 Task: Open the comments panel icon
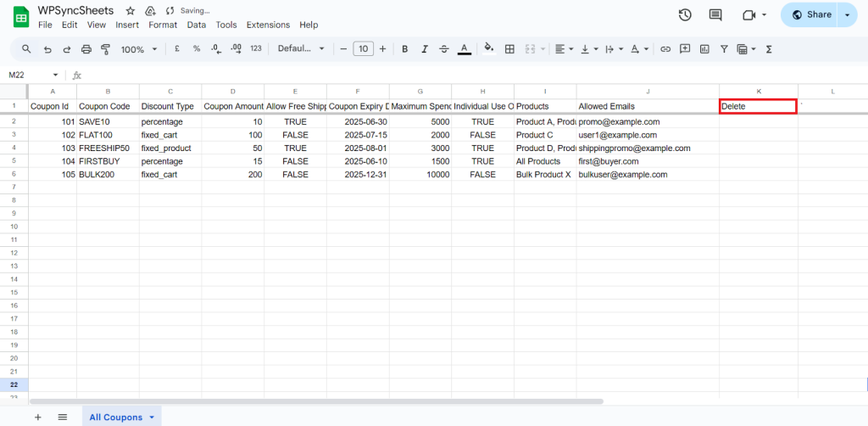coord(715,15)
